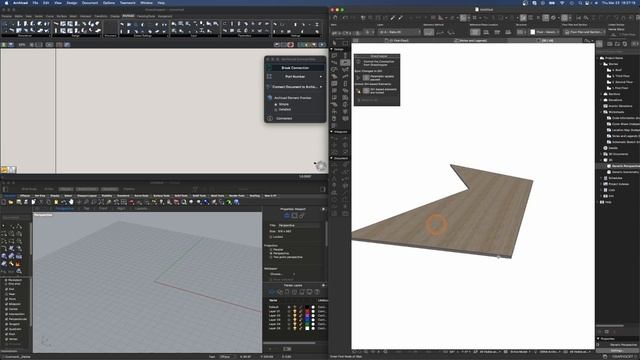Click the viewport properties icon in Rhino Properties panel
The height and width of the screenshot is (360, 640).
click(x=287, y=216)
